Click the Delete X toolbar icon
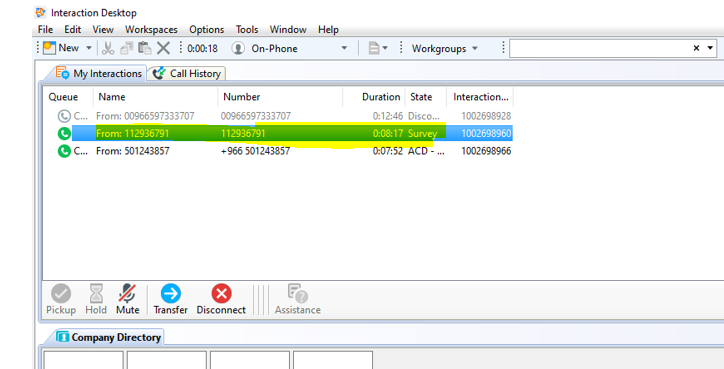 pyautogui.click(x=163, y=48)
